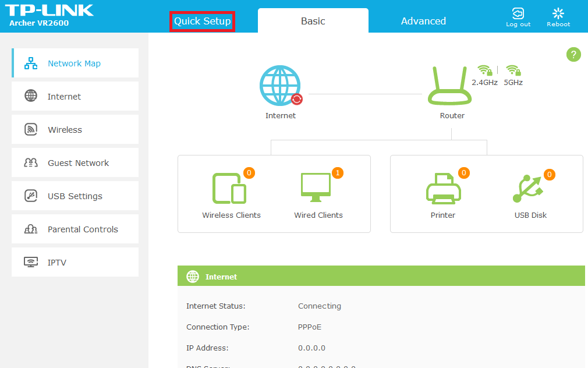This screenshot has height=368, width=588.
Task: Click the Network Map sidebar icon
Action: 31,62
